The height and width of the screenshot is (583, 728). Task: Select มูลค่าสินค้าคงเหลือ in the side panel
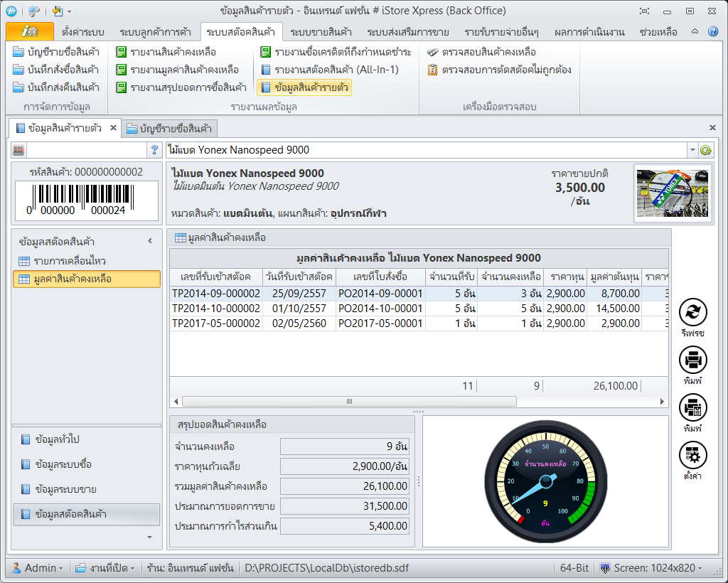tap(87, 279)
